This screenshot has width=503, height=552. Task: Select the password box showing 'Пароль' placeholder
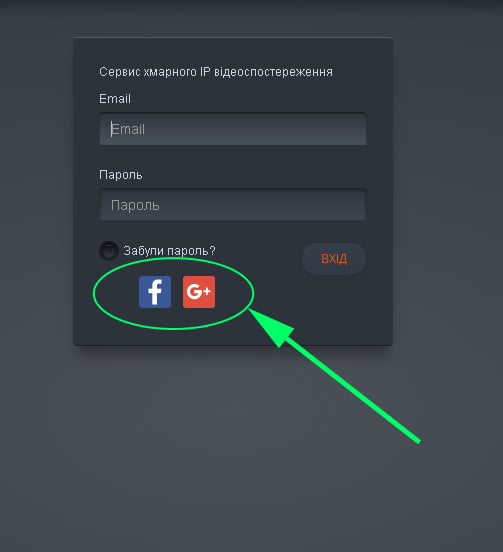coord(233,205)
